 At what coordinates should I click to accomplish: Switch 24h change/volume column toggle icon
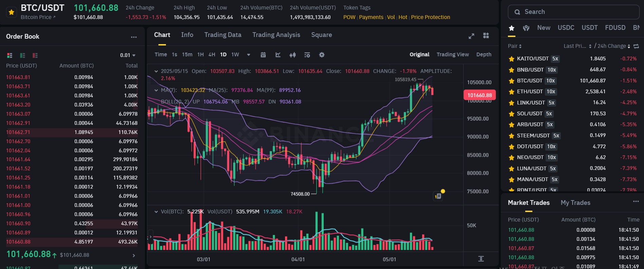(636, 46)
